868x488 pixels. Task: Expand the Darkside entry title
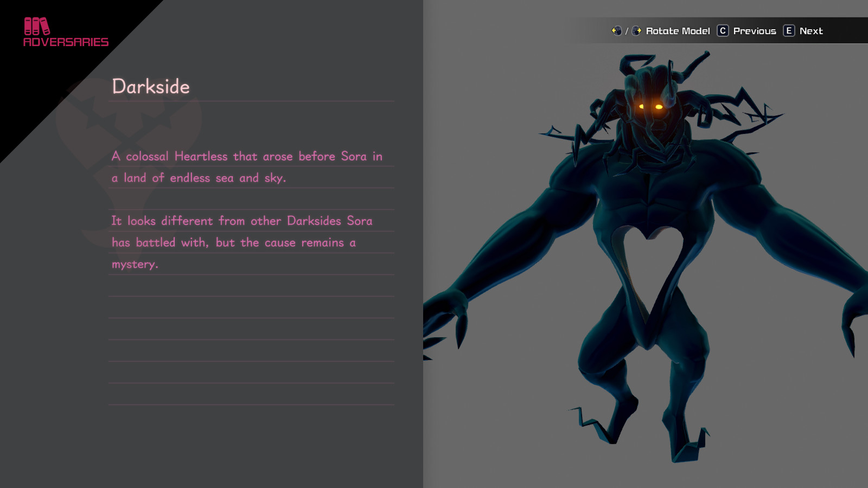click(x=151, y=86)
